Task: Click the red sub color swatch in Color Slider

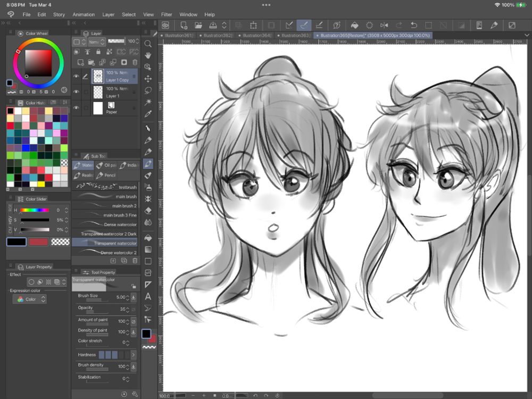Action: (38, 242)
